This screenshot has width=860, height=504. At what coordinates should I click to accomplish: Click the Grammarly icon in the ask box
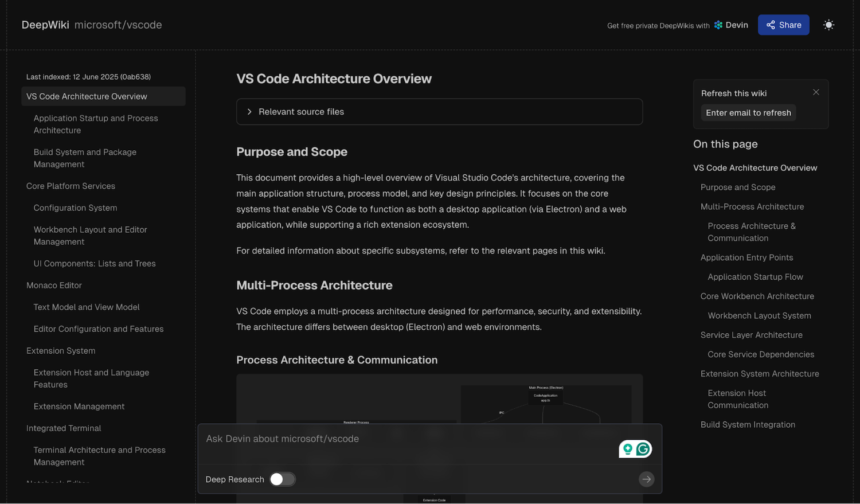[643, 449]
